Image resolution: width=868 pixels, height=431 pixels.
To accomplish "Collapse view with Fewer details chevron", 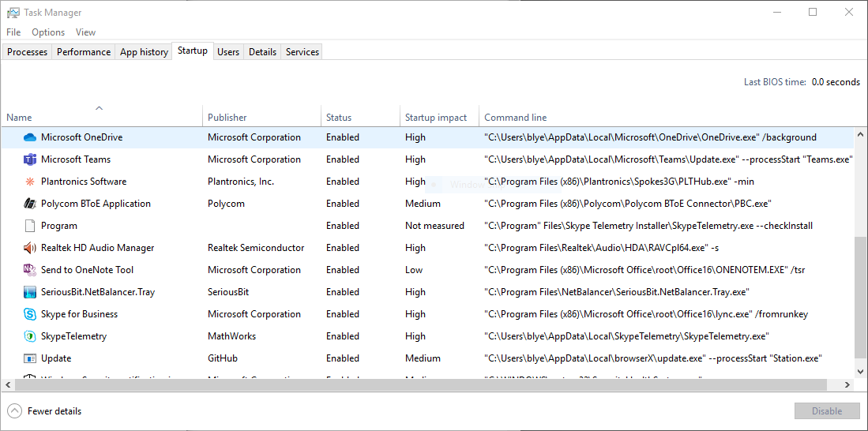I will click(x=15, y=411).
